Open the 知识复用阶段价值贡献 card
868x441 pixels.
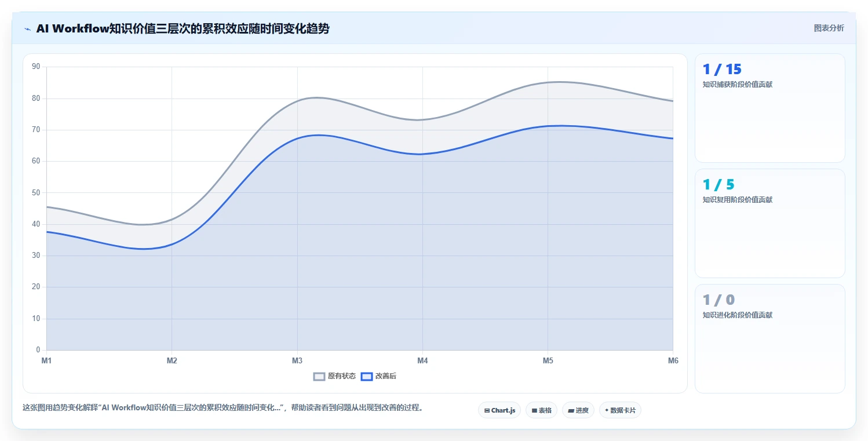point(769,223)
